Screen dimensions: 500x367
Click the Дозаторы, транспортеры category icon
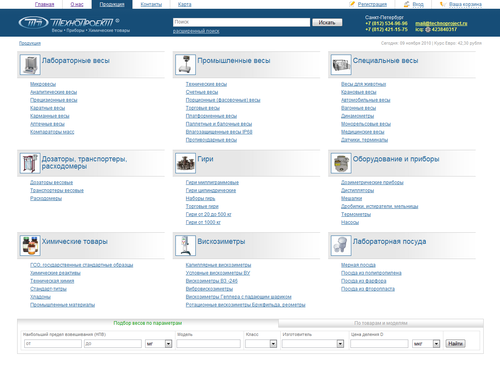(x=30, y=163)
